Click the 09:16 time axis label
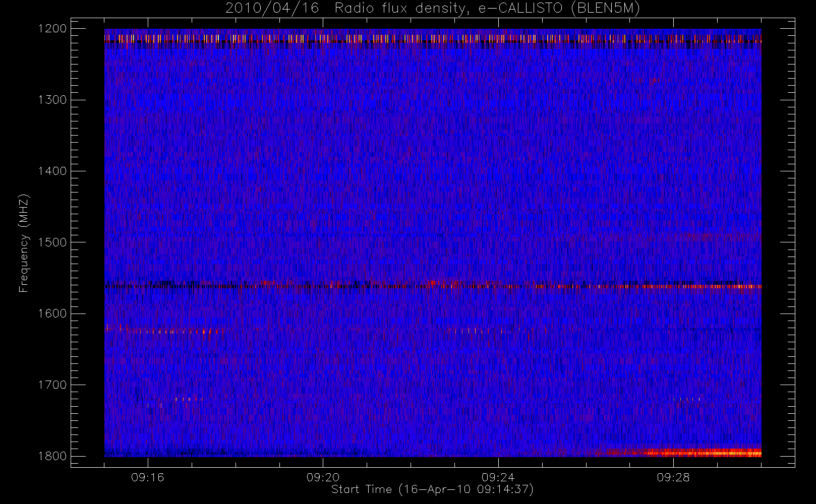 [x=148, y=477]
